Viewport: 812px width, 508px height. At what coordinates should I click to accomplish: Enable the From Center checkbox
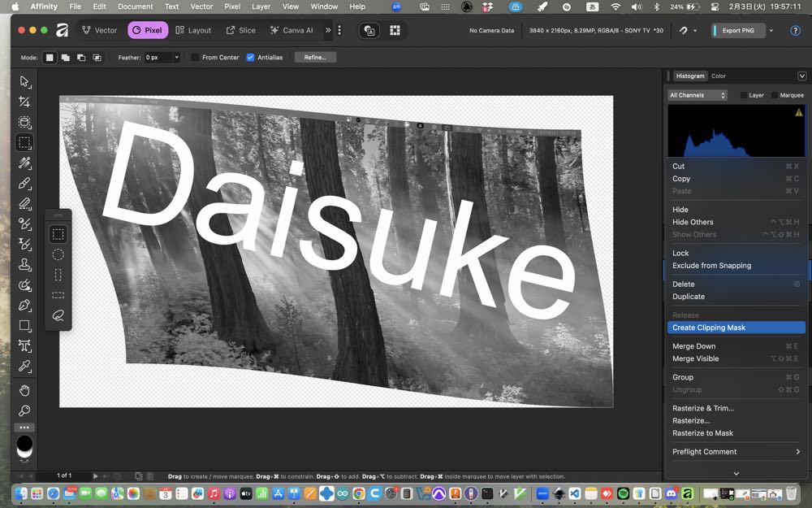click(x=195, y=58)
